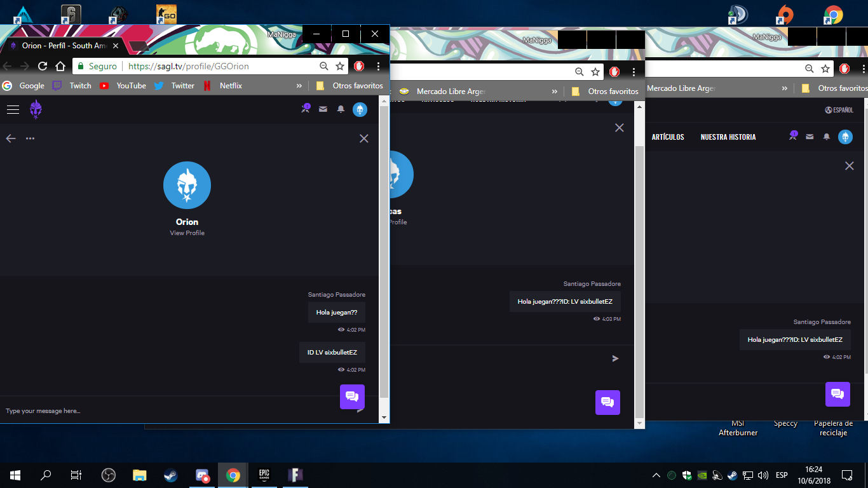Open the notifications bell in the right window
Image resolution: width=868 pixels, height=488 pixels.
(827, 137)
